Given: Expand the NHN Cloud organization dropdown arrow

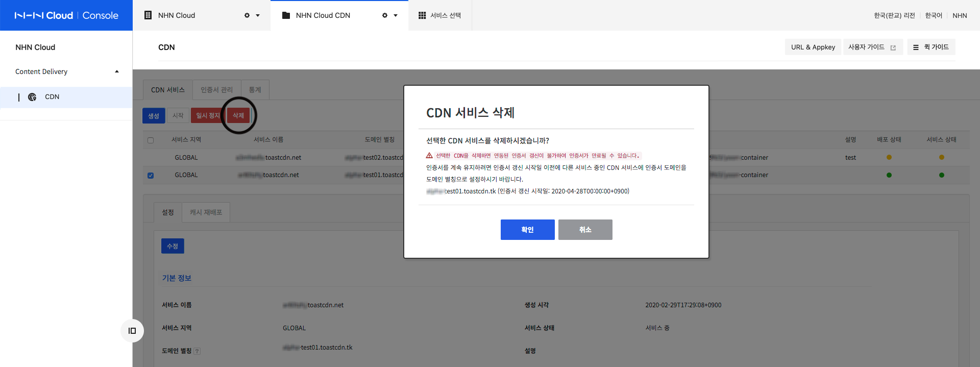Looking at the screenshot, I should coord(258,15).
